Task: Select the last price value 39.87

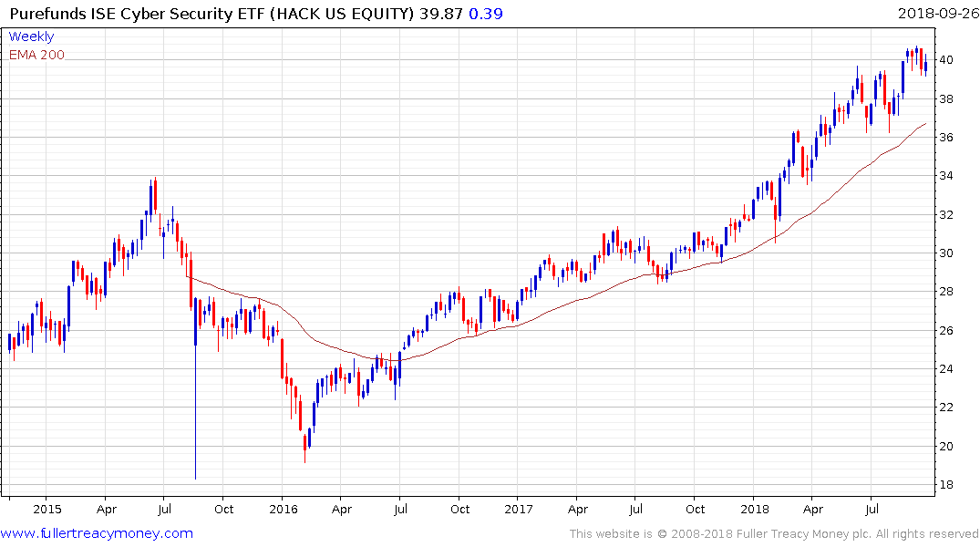Action: [x=440, y=13]
